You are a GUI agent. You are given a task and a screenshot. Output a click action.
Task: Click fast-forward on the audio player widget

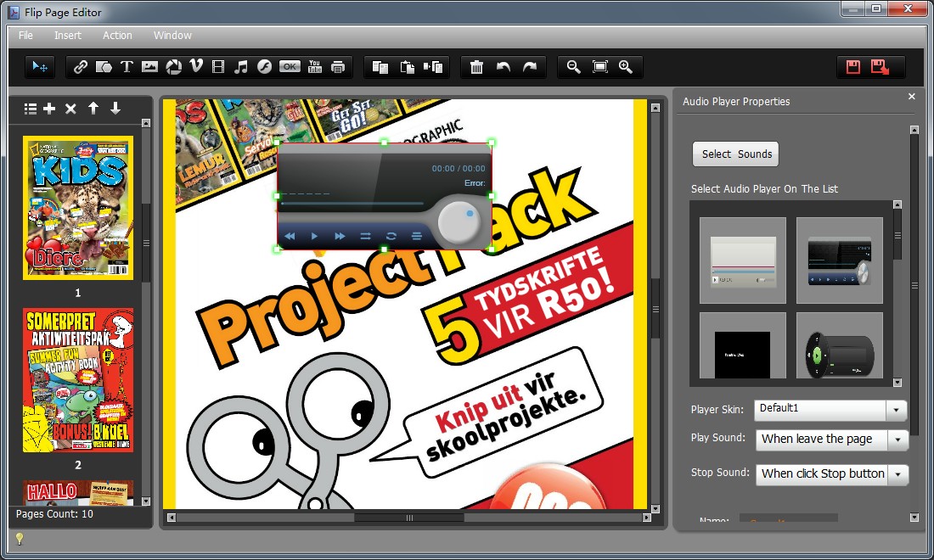click(340, 236)
